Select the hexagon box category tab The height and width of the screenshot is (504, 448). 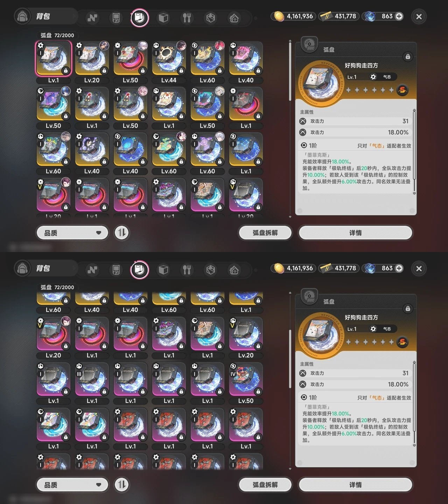coord(210,17)
